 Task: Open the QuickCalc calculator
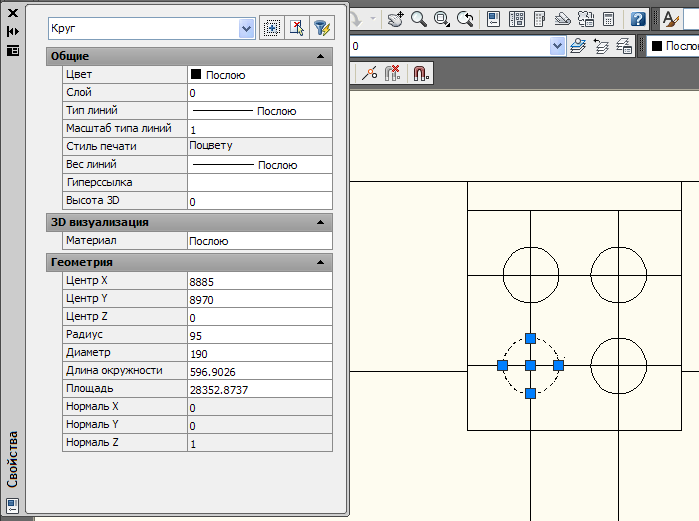[x=609, y=19]
